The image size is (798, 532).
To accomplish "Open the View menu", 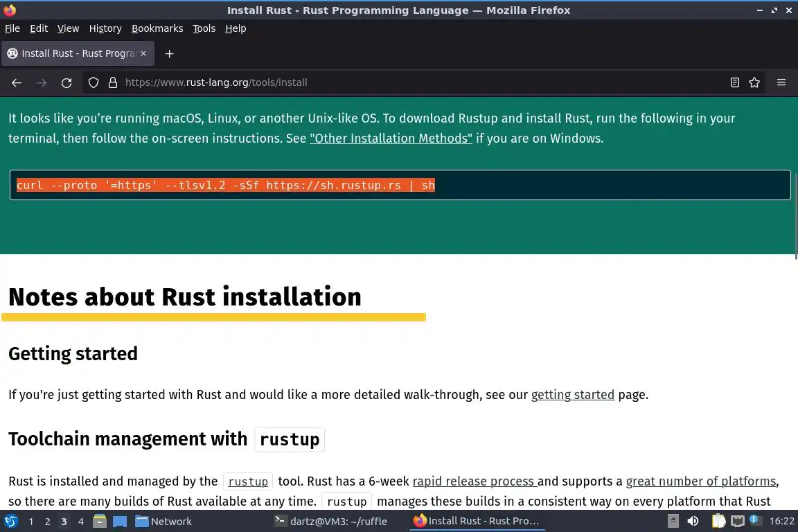I will tap(68, 28).
